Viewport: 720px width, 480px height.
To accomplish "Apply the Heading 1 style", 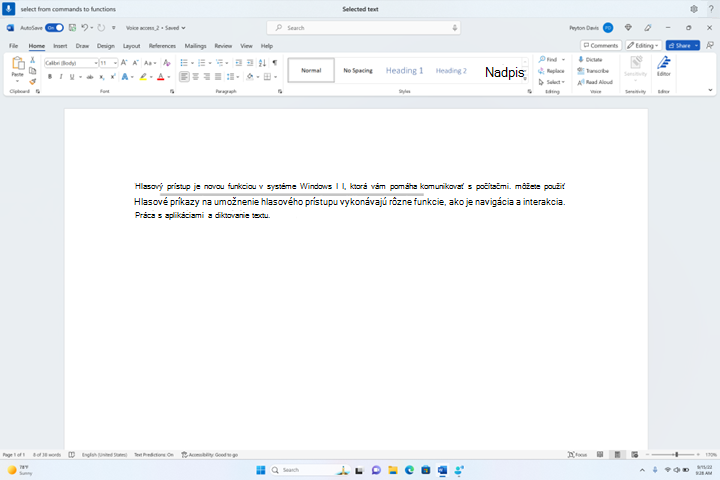I will [404, 70].
